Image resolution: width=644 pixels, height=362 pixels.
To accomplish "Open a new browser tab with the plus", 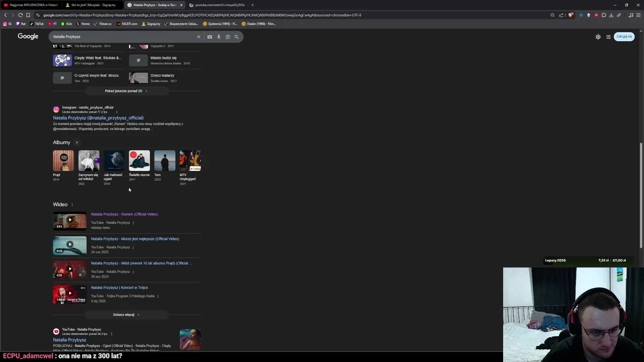I will [x=253, y=5].
